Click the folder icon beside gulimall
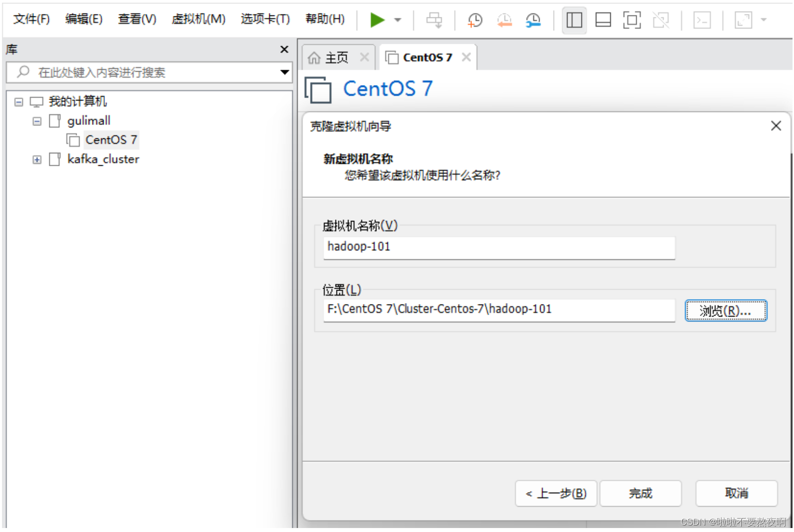 pyautogui.click(x=55, y=121)
